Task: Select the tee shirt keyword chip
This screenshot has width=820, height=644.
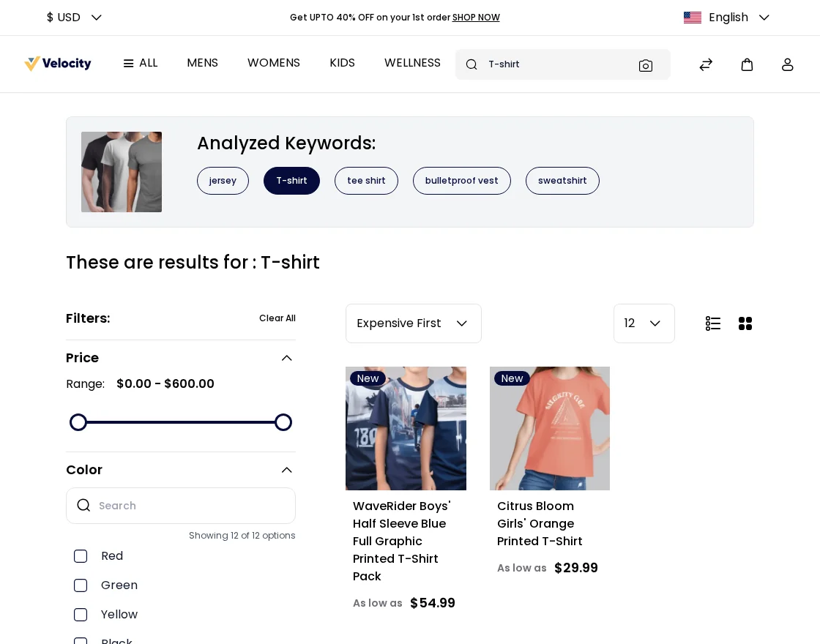Action: coord(366,181)
